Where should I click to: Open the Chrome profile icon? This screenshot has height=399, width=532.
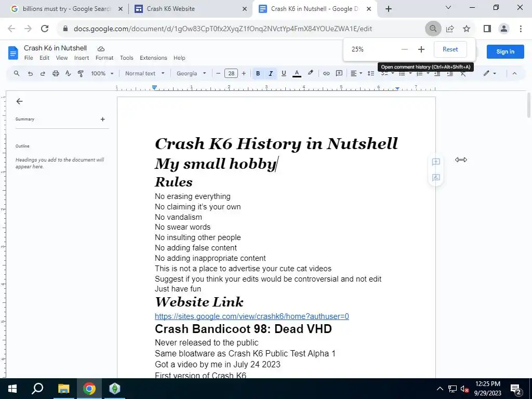[504, 29]
